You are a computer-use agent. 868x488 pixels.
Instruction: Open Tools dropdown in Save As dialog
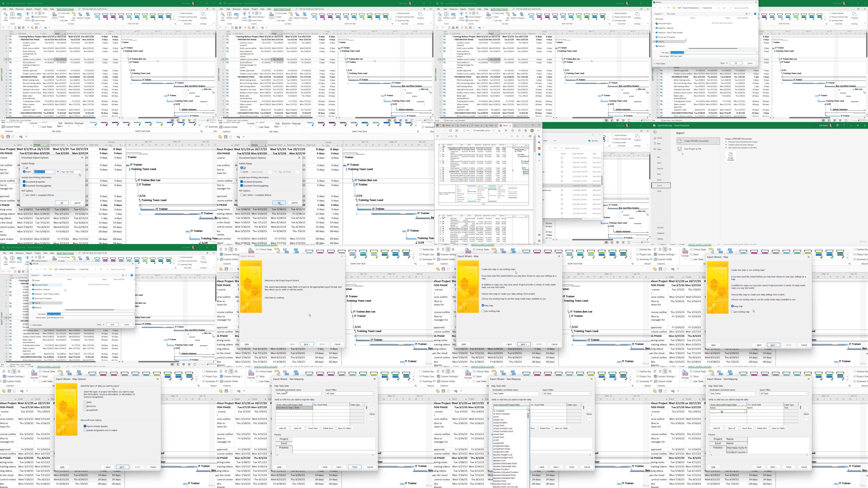click(x=100, y=325)
